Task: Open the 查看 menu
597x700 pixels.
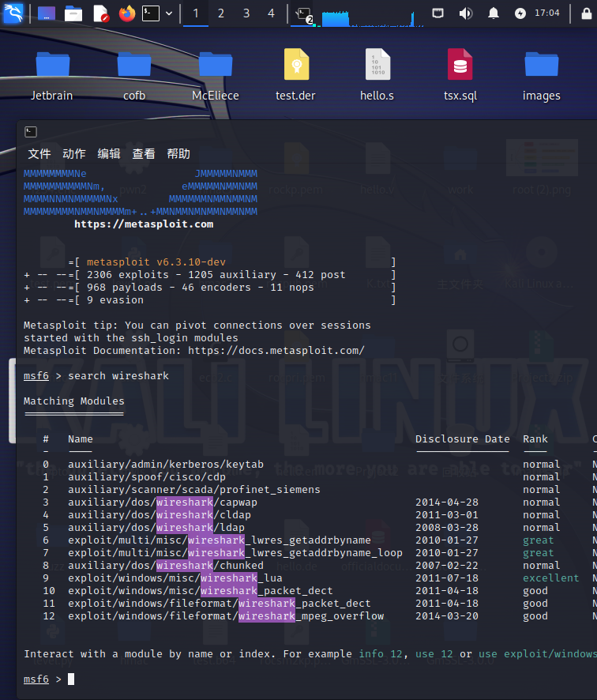Action: point(144,153)
